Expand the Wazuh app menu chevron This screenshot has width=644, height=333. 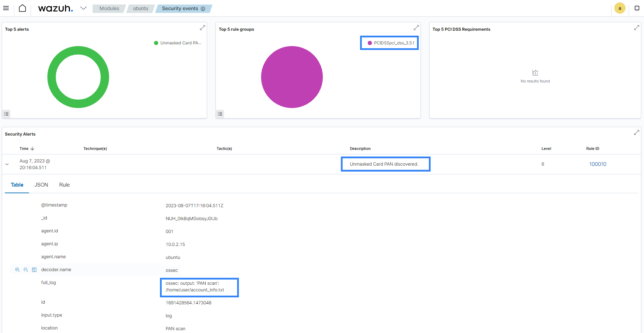pyautogui.click(x=83, y=8)
